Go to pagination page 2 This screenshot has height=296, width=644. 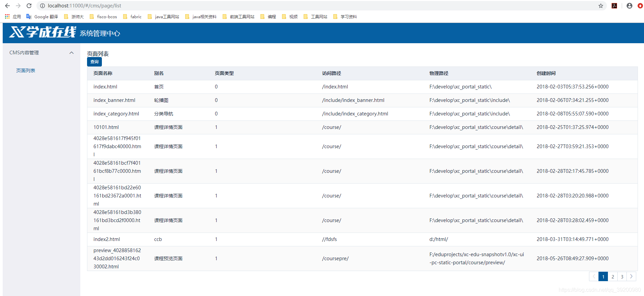613,276
